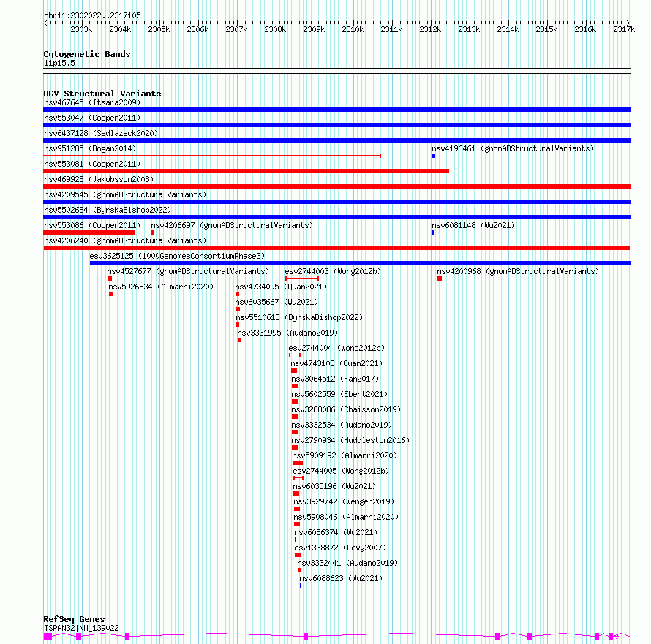The image size is (651, 644).
Task: Select nsv5502684 (ByrskaBishop2022) label
Action: click(x=108, y=210)
